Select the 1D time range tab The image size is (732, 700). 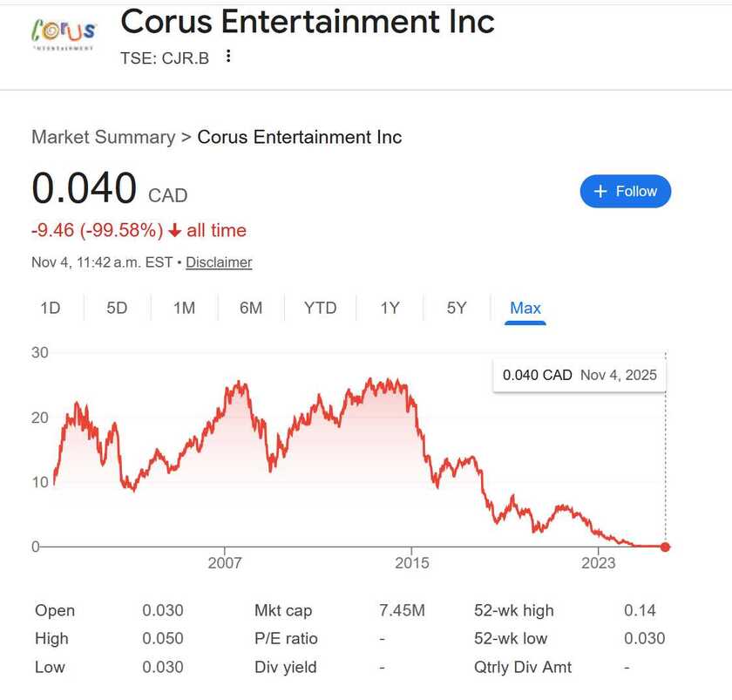[x=51, y=308]
